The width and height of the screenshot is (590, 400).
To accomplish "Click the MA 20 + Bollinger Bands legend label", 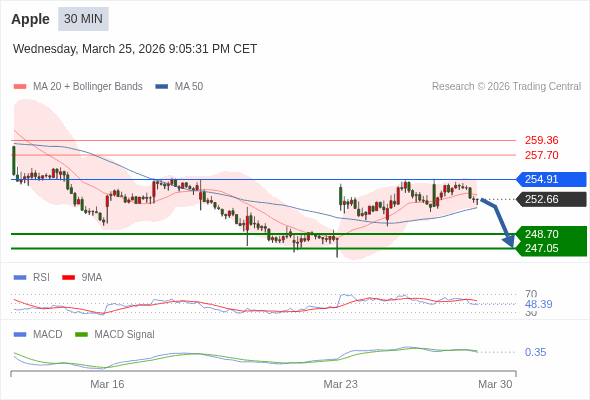I will click(x=88, y=87).
